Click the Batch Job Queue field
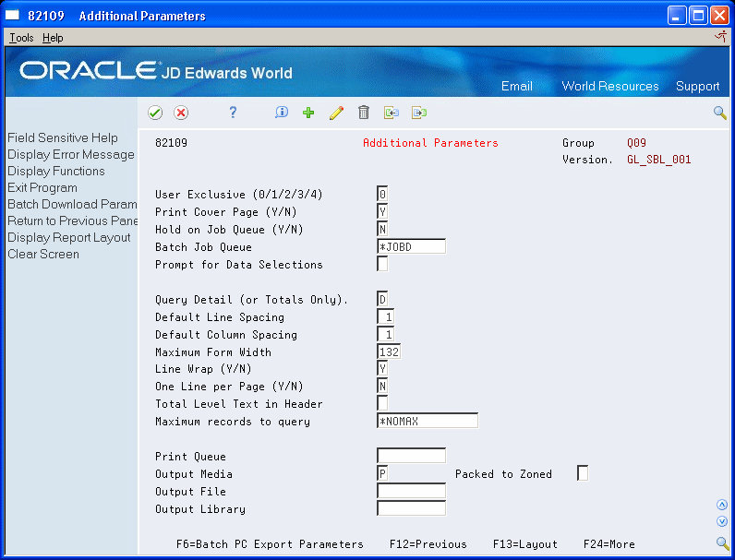The image size is (735, 560). pos(411,246)
